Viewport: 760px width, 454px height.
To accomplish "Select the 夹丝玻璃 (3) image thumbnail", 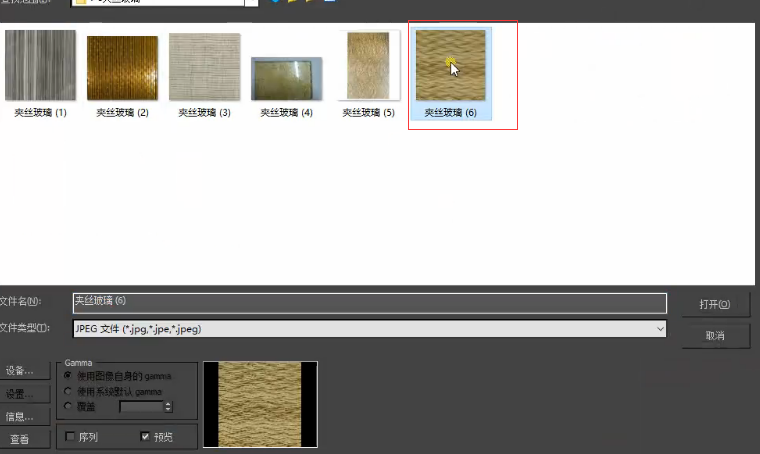I will (204, 67).
